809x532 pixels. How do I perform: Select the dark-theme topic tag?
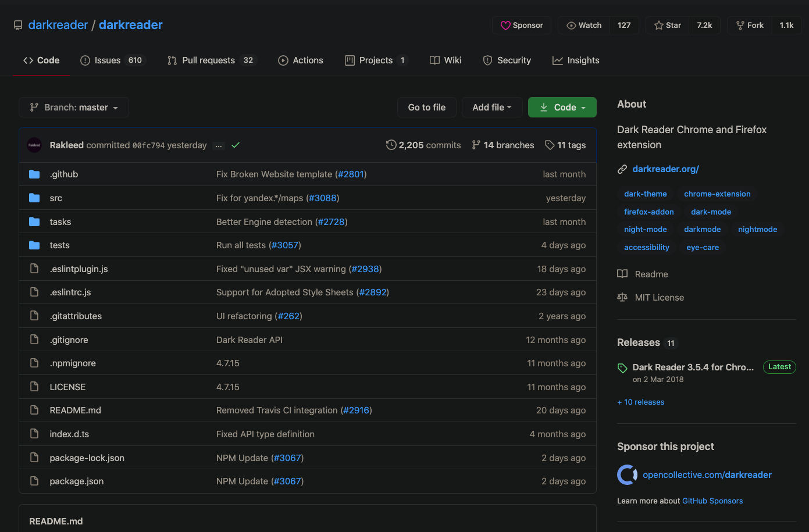point(646,194)
